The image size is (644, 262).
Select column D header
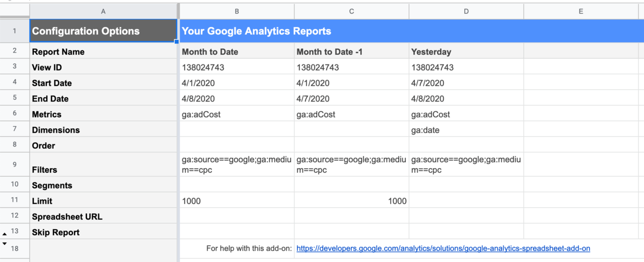point(466,11)
